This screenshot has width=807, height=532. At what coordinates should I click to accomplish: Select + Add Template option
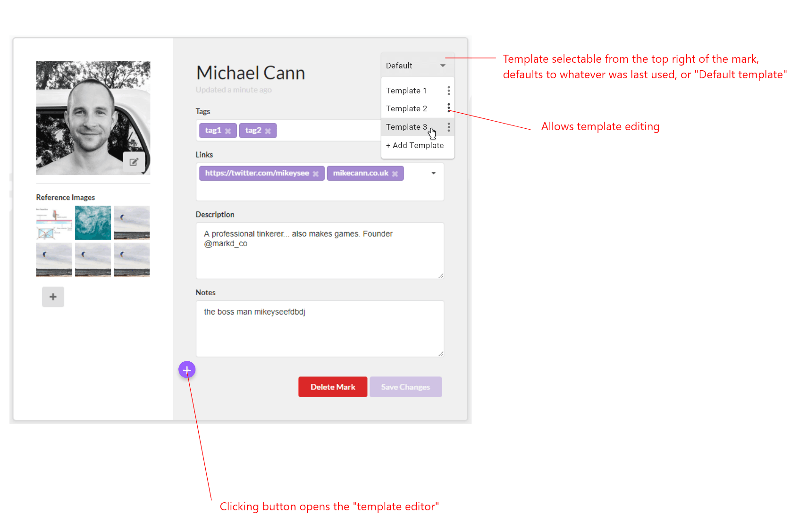pyautogui.click(x=415, y=145)
